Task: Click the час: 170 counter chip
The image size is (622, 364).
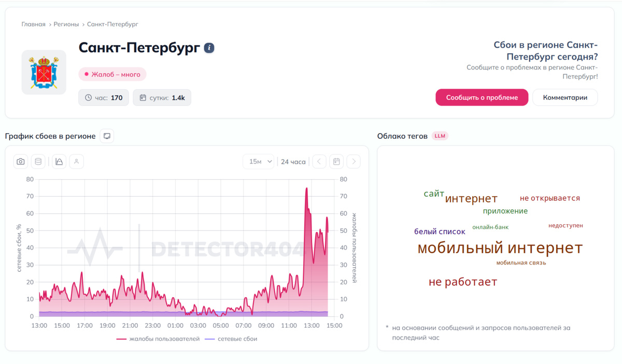Action: click(x=104, y=97)
